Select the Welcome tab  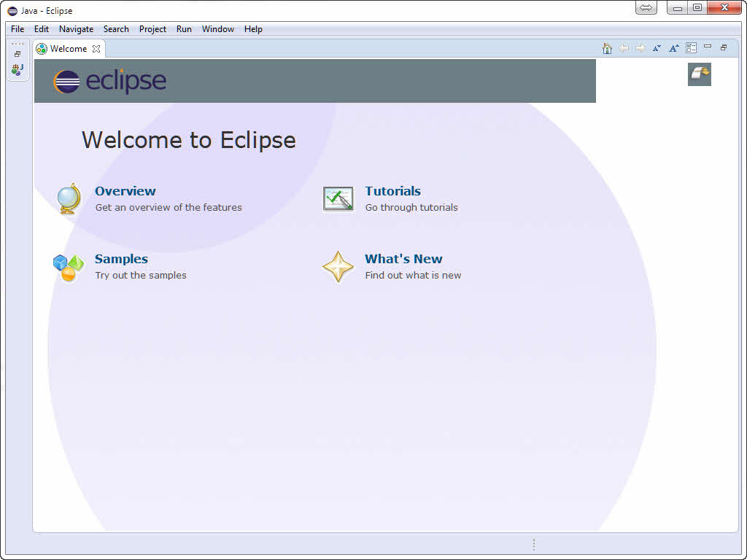pos(69,49)
